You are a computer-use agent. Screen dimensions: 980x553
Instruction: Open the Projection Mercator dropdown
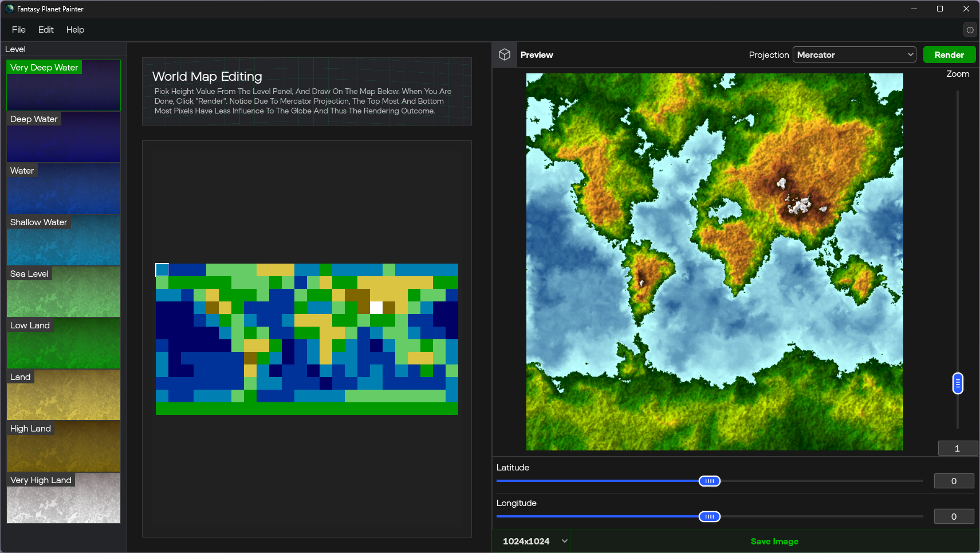click(854, 54)
